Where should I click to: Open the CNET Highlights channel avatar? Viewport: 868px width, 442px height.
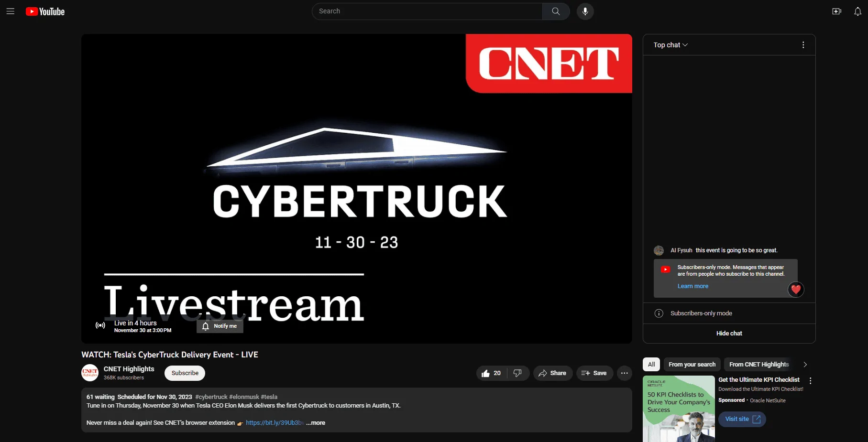tap(90, 373)
